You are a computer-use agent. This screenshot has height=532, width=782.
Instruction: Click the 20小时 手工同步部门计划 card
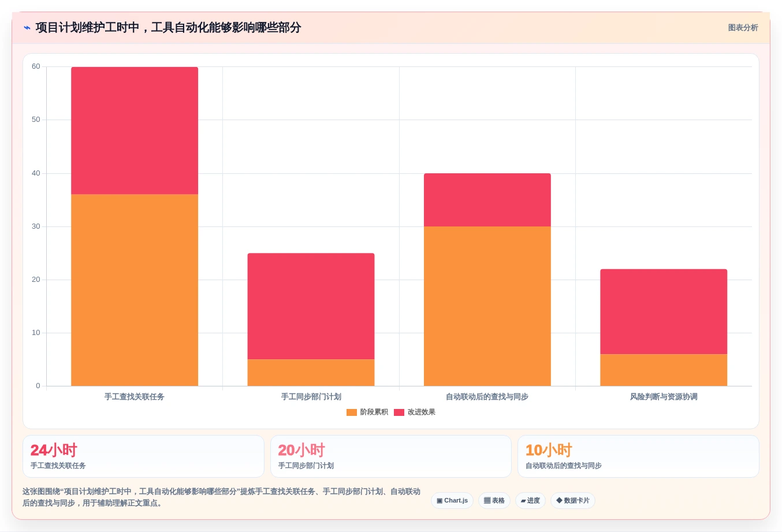(x=391, y=456)
